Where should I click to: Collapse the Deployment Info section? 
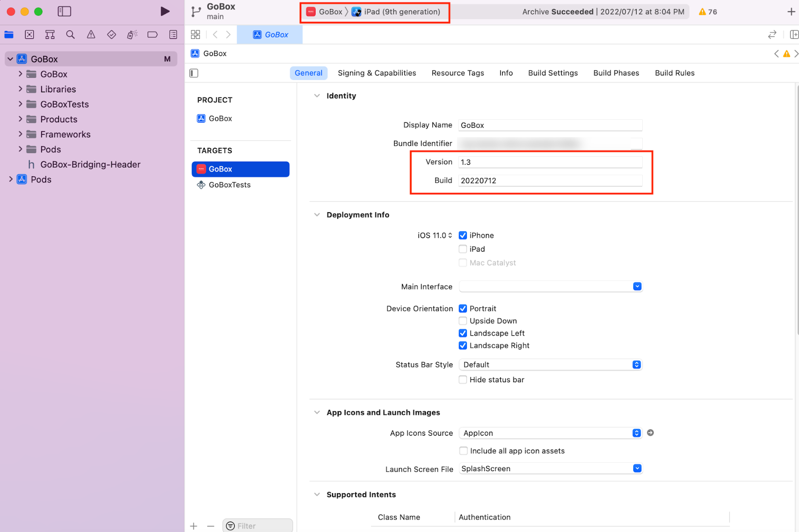(x=317, y=215)
